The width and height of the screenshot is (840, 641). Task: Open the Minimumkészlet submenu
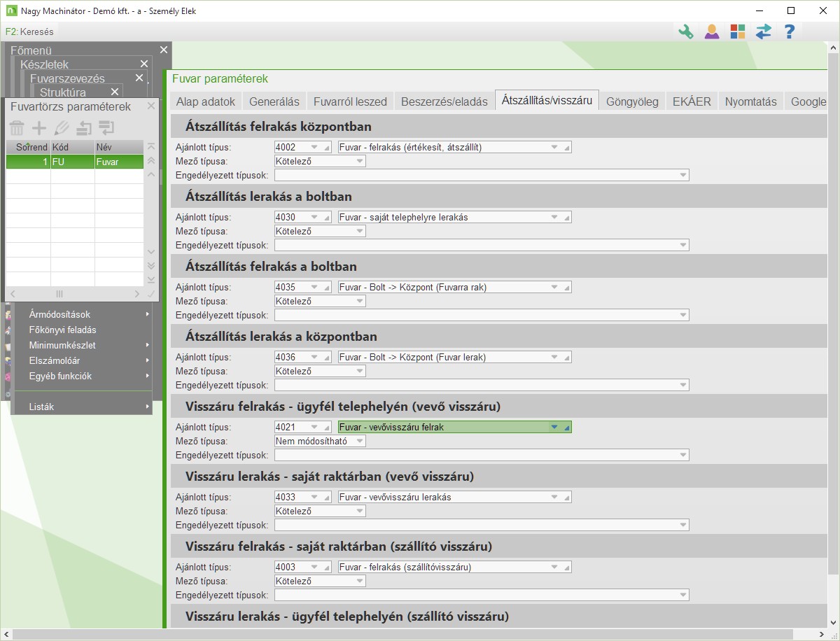click(83, 345)
